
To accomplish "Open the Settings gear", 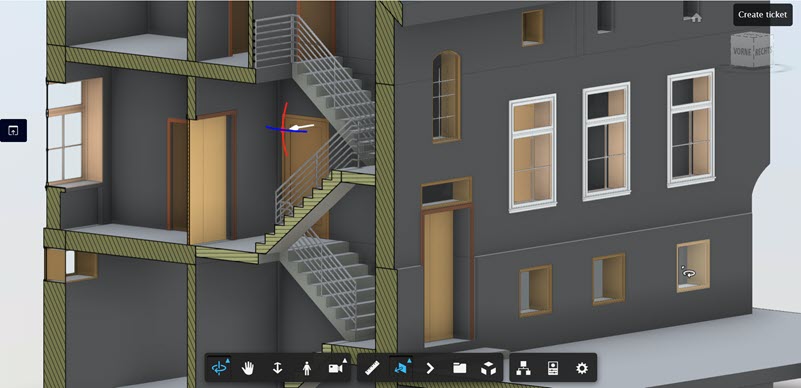I will pyautogui.click(x=582, y=368).
